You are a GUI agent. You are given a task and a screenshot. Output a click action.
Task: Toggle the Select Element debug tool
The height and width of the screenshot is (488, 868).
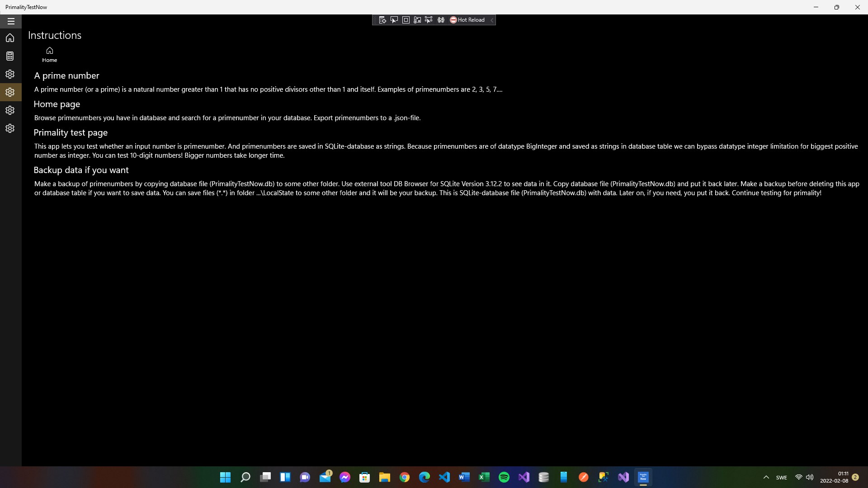pos(394,20)
